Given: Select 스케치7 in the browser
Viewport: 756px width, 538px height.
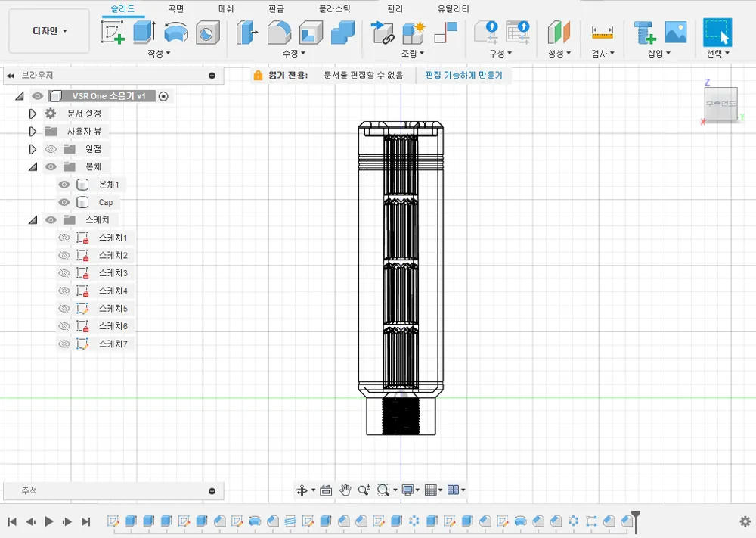Looking at the screenshot, I should click(x=113, y=344).
